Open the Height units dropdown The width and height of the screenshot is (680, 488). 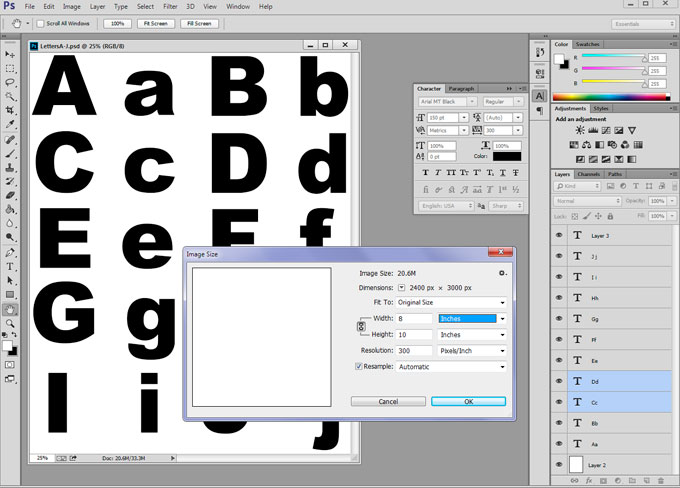(x=472, y=334)
